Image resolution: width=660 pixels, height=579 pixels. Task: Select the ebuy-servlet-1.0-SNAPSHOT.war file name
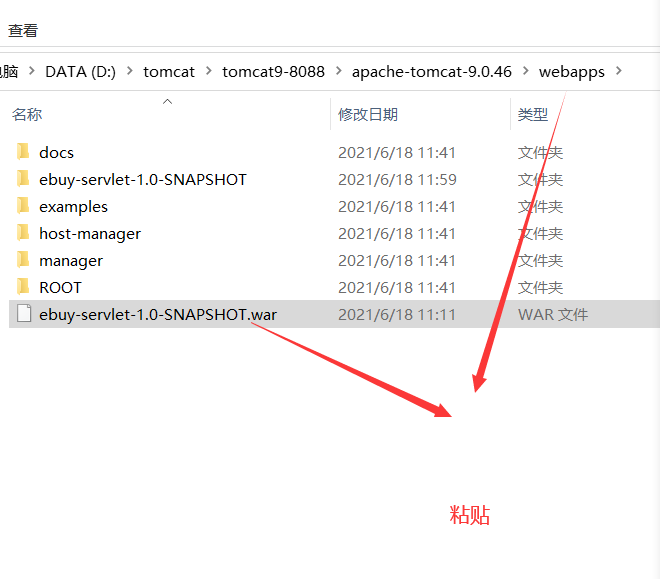pyautogui.click(x=158, y=315)
